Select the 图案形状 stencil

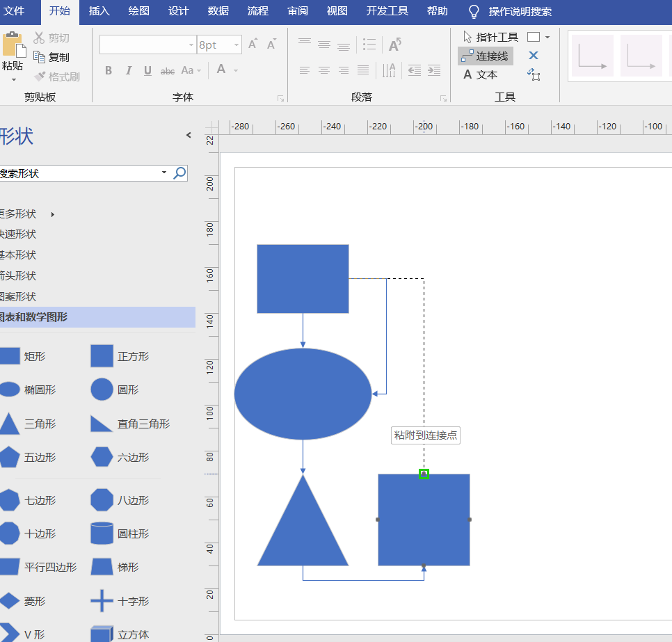click(x=18, y=296)
